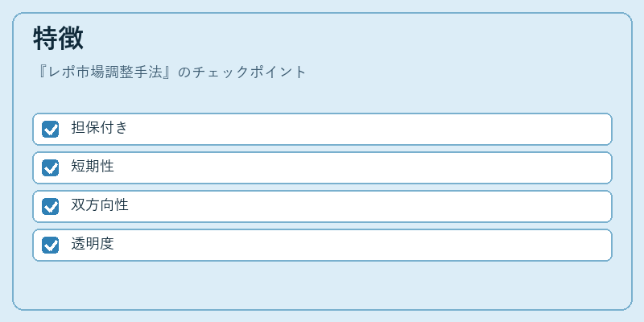Click the checkmark icon beside 双方向性
This screenshot has width=644, height=322.
point(51,207)
